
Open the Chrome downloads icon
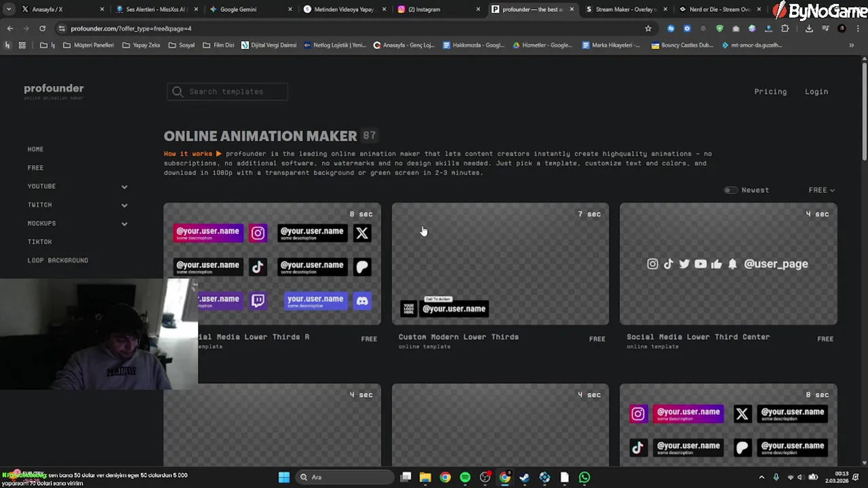pos(809,28)
